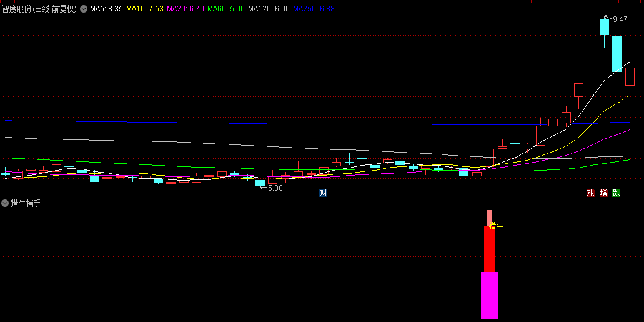
Task: Select the 智度股份 stock title label
Action: tap(39, 9)
